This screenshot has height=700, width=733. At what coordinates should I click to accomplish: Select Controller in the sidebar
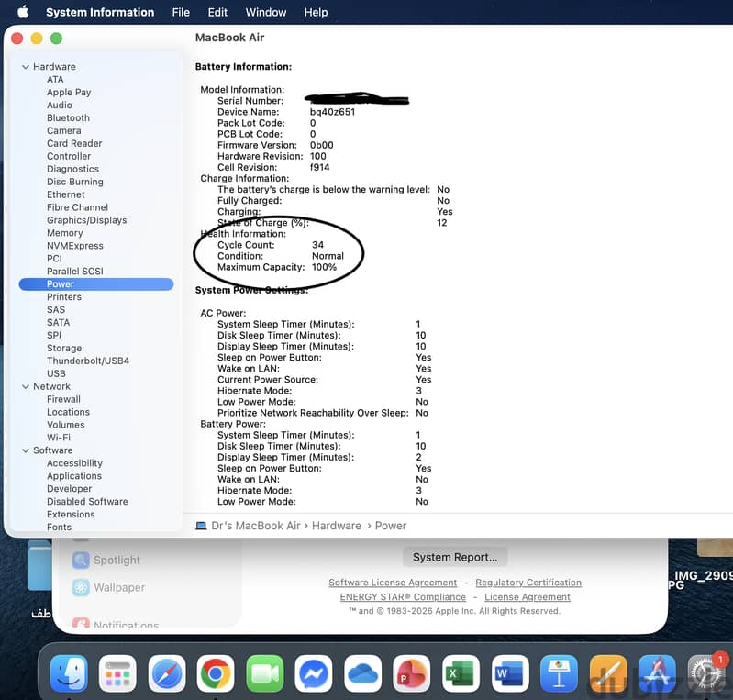[x=69, y=156]
